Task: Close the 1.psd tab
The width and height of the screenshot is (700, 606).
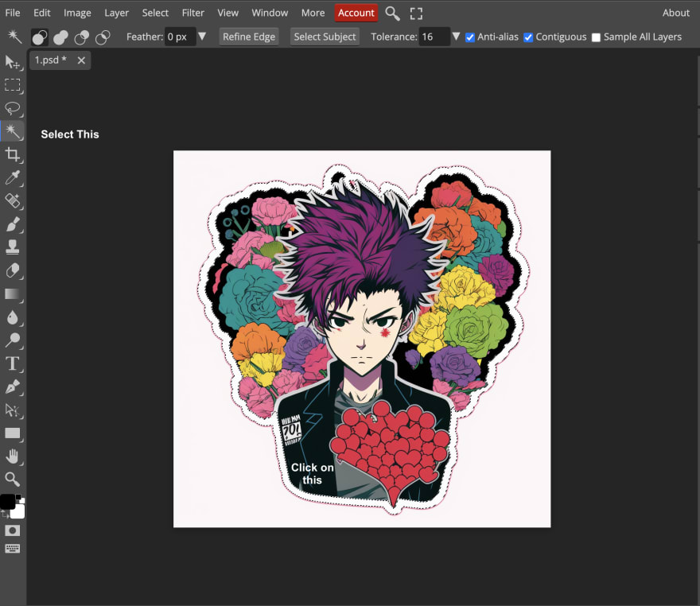Action: pyautogui.click(x=81, y=60)
